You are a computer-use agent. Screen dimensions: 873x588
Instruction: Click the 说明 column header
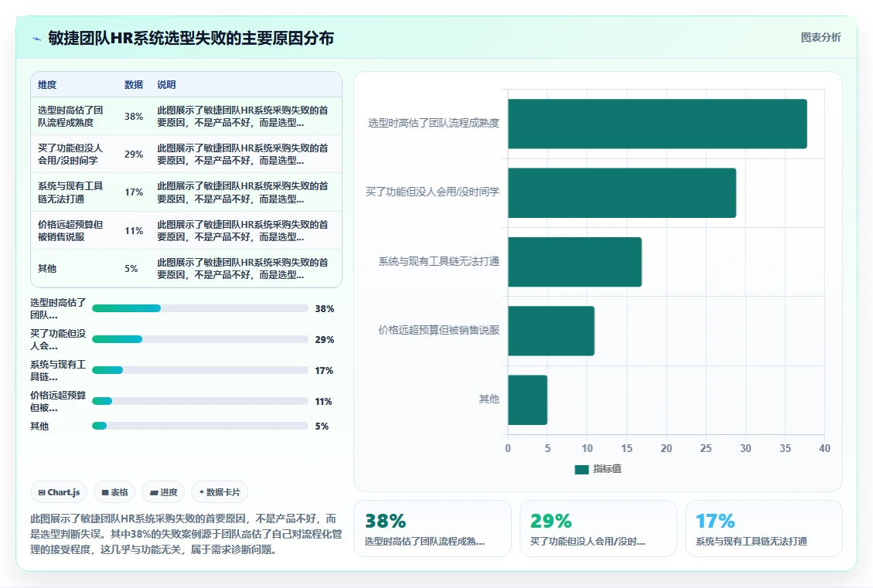tap(166, 84)
